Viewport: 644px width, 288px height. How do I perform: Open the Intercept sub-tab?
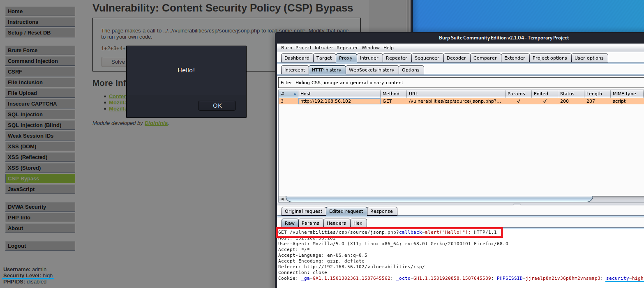point(294,70)
